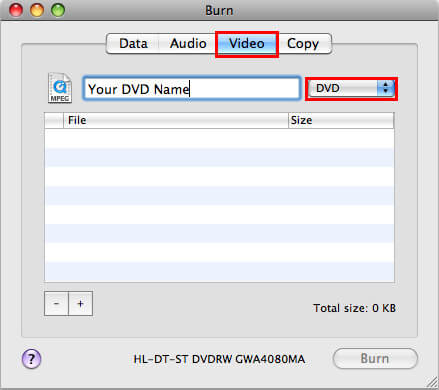Image resolution: width=439 pixels, height=390 pixels.
Task: Sort list by Size column header
Action: click(341, 120)
